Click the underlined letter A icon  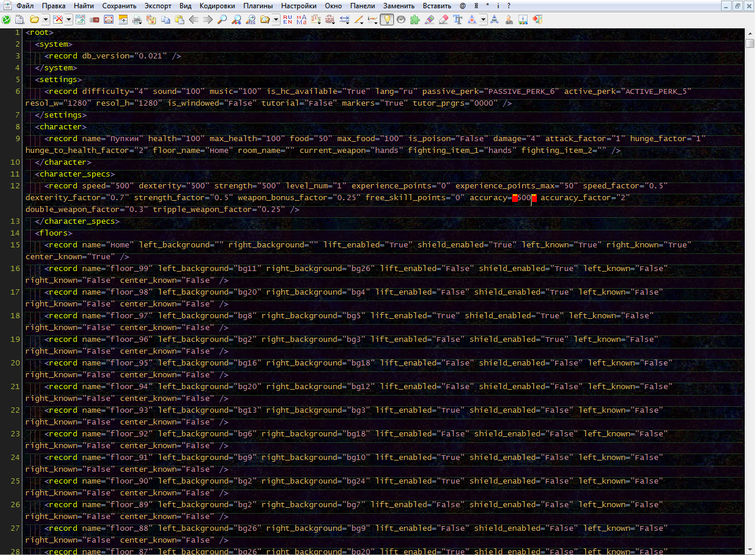click(x=494, y=19)
